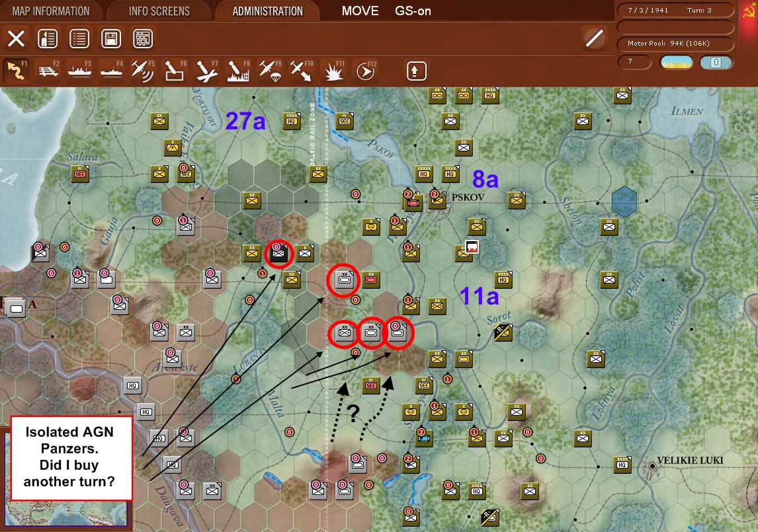The image size is (758, 532).
Task: Click the upward arrow box icon
Action: pyautogui.click(x=416, y=71)
